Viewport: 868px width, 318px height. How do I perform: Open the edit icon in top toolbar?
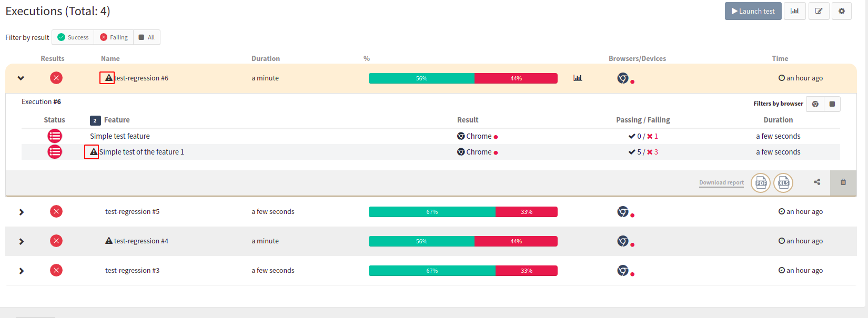pos(819,11)
